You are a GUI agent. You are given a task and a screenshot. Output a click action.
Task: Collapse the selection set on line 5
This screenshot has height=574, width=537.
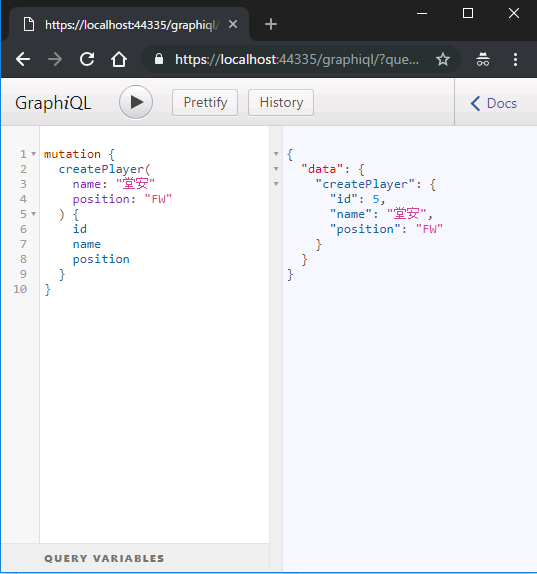coord(34,214)
